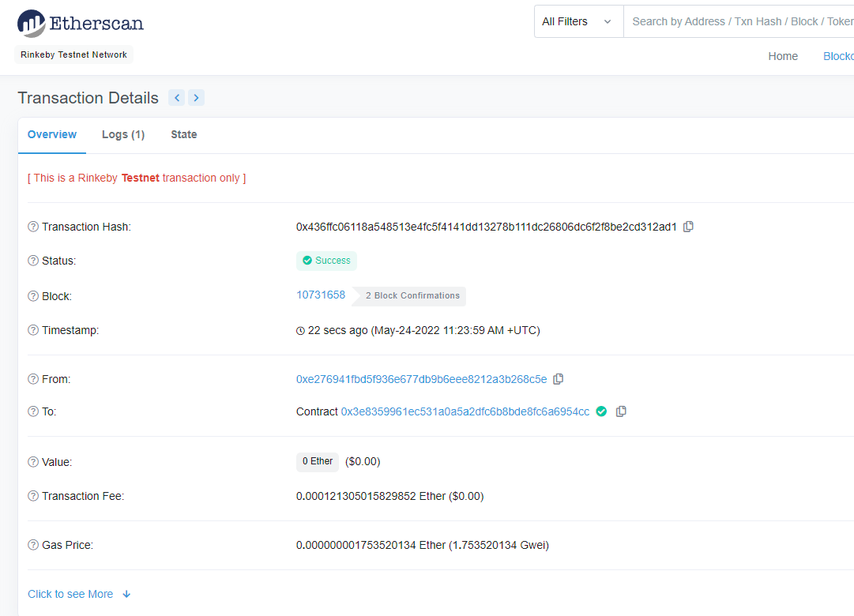
Task: Copy the To contract address
Action: pos(621,411)
